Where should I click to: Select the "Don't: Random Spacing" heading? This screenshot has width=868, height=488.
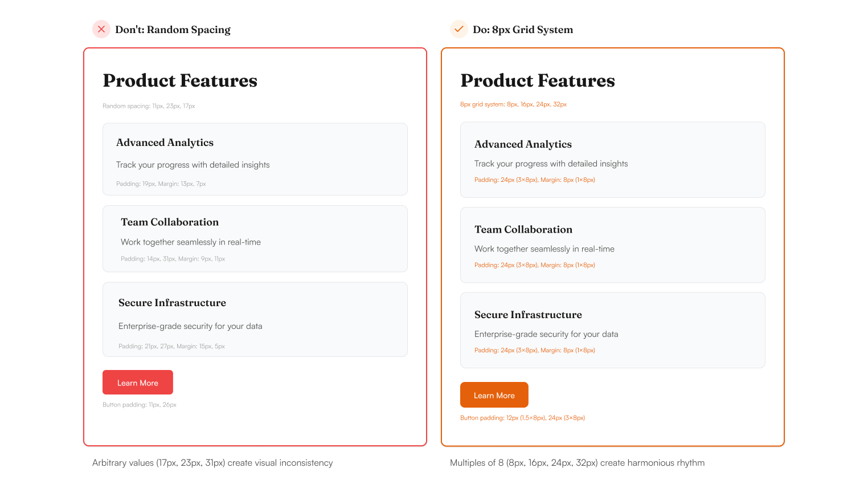[173, 30]
